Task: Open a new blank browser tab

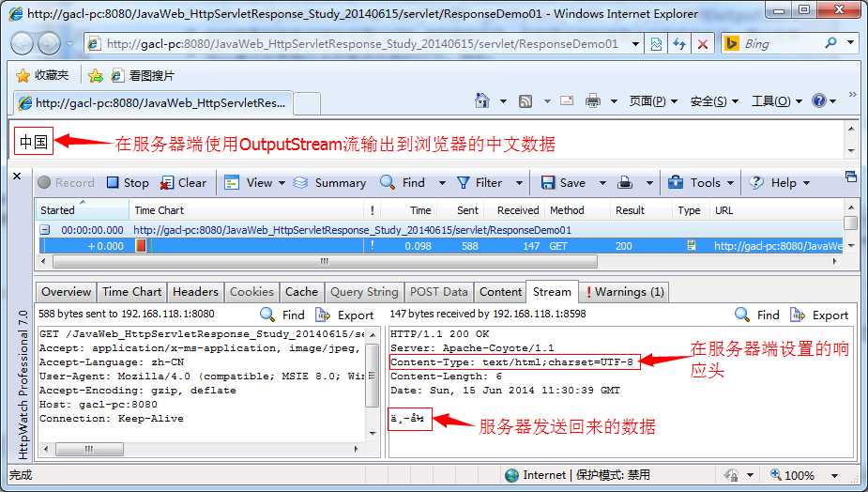Action: [x=307, y=103]
